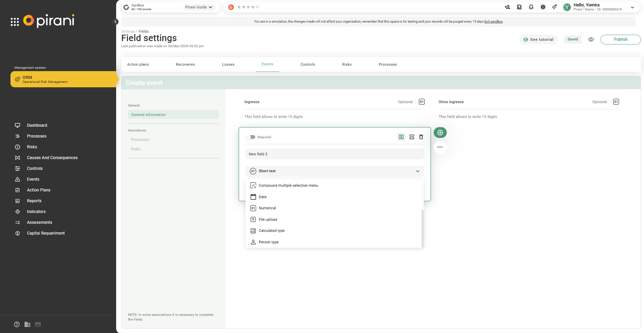Viewport: 644px width, 333px height.
Task: Open the notifications bell
Action: tap(531, 7)
